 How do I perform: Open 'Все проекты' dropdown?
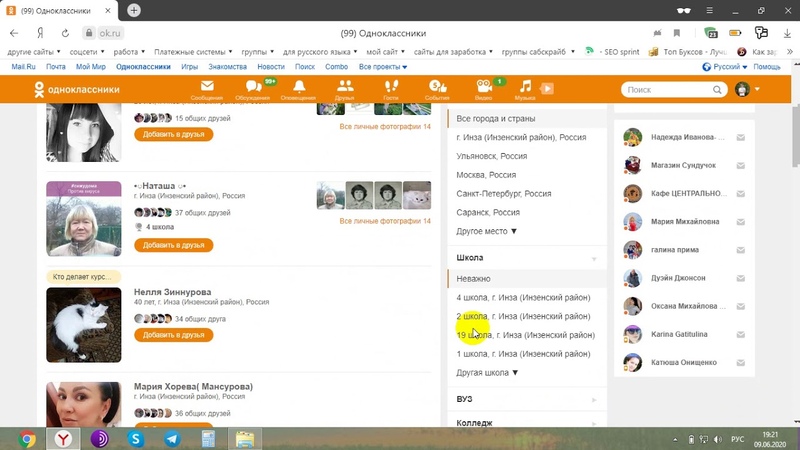coord(383,67)
